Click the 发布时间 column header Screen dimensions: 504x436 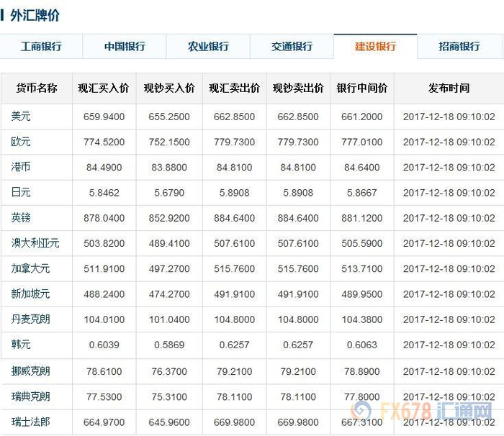pyautogui.click(x=449, y=88)
